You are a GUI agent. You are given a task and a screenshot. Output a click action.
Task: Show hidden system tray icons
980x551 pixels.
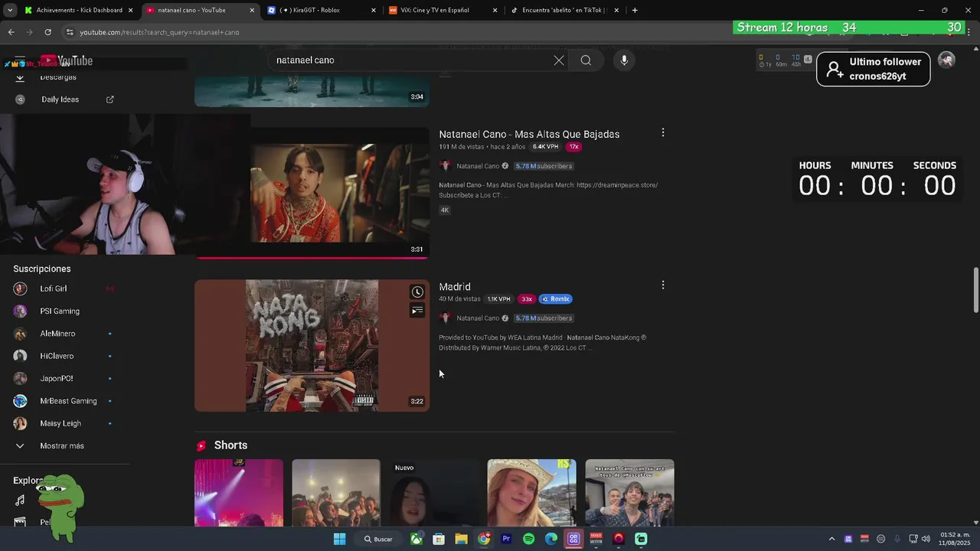831,539
